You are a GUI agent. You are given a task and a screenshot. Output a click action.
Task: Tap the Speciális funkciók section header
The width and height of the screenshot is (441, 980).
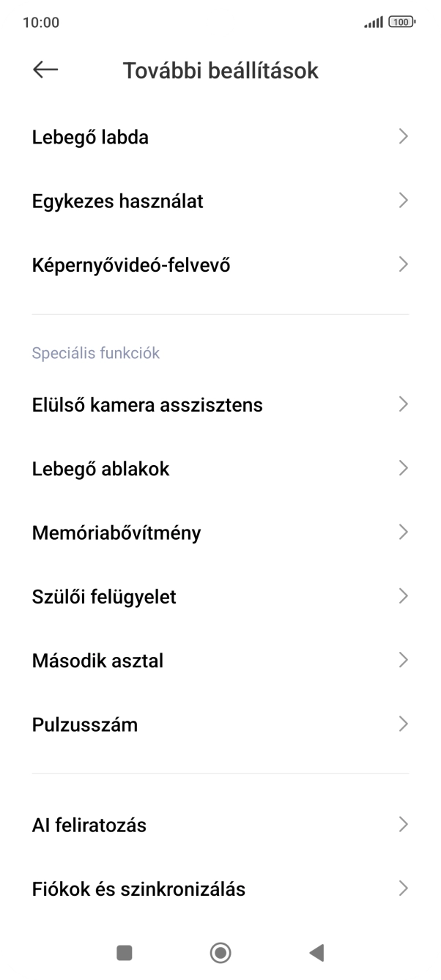pos(95,352)
